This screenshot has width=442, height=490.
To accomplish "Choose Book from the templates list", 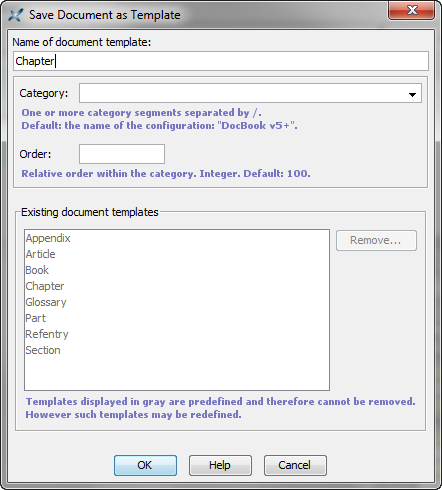I will tap(37, 270).
